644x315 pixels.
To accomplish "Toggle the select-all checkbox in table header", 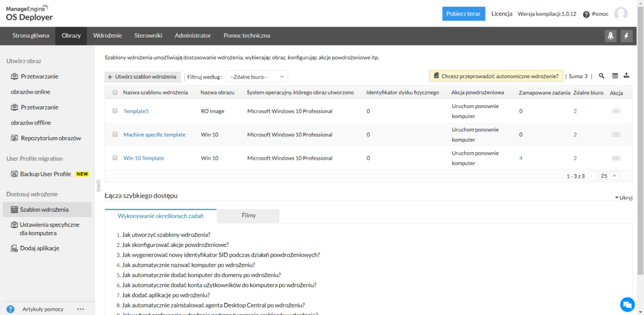I will [x=115, y=92].
